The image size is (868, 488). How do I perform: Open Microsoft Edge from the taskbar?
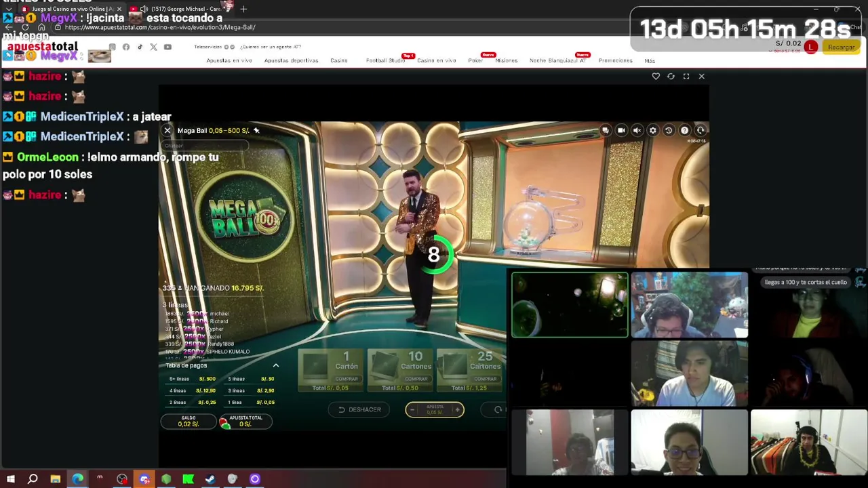[77, 479]
